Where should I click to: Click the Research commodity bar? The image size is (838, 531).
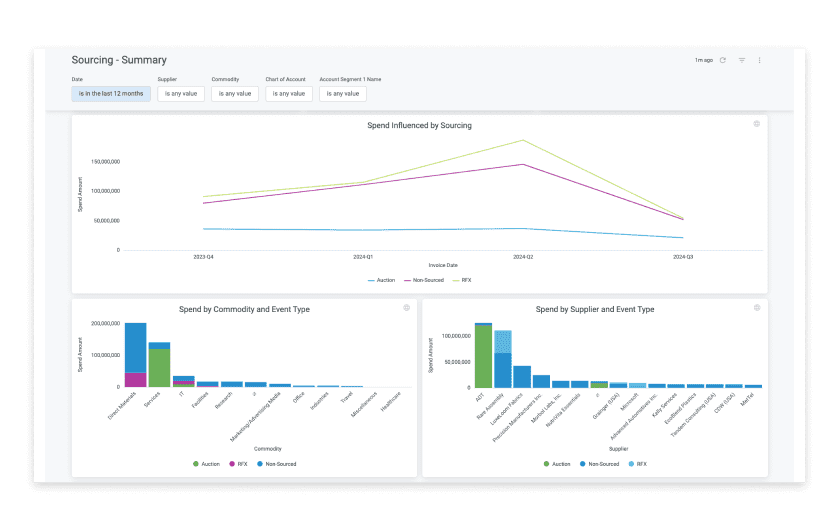[232, 384]
